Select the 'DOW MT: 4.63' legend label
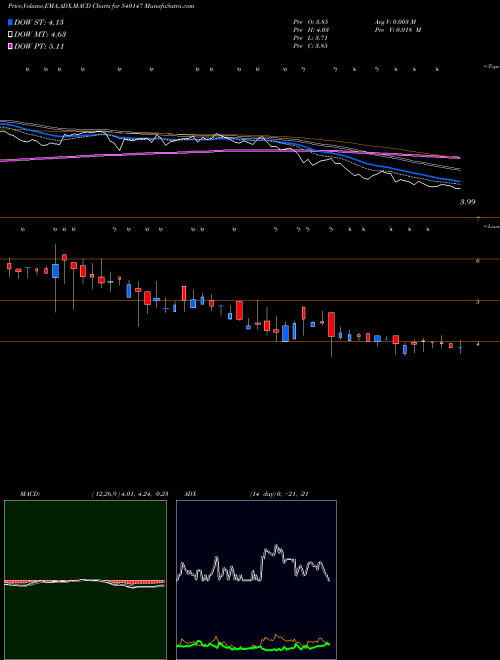The image size is (500, 660). click(x=40, y=35)
